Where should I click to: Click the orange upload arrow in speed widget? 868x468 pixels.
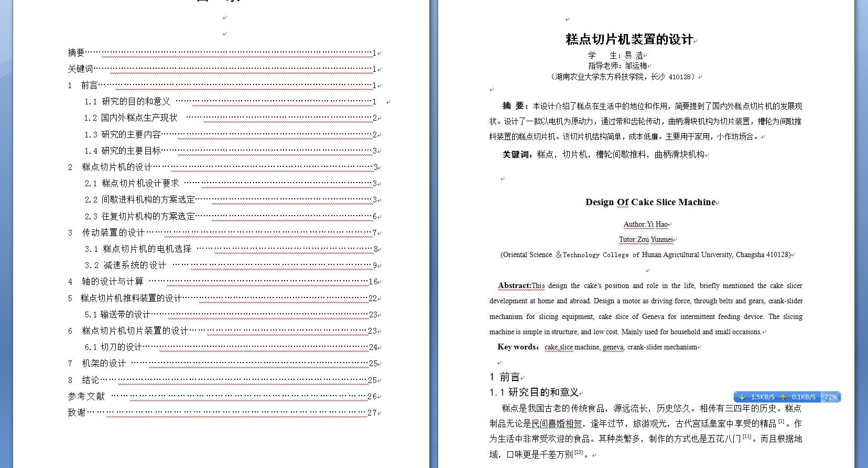click(x=783, y=397)
